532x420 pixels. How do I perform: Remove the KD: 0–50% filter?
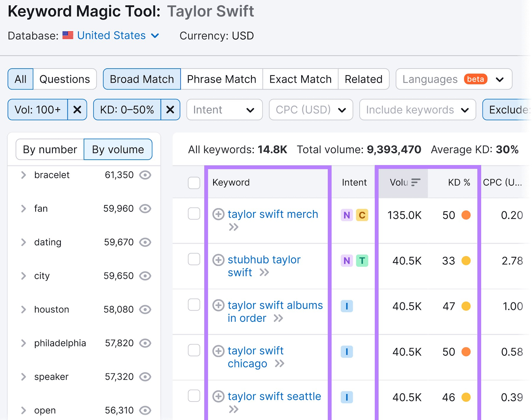pyautogui.click(x=170, y=110)
